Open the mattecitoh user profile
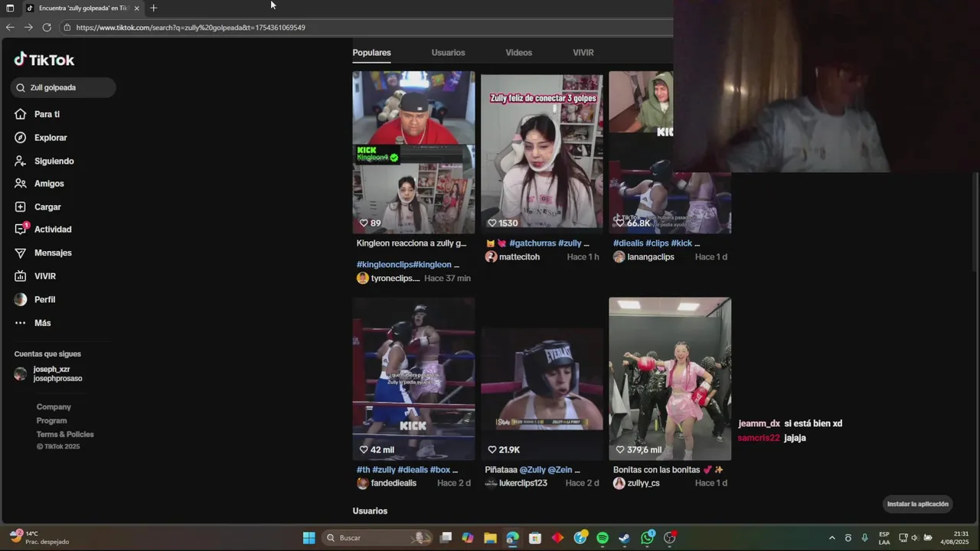The width and height of the screenshot is (980, 551). [x=519, y=257]
